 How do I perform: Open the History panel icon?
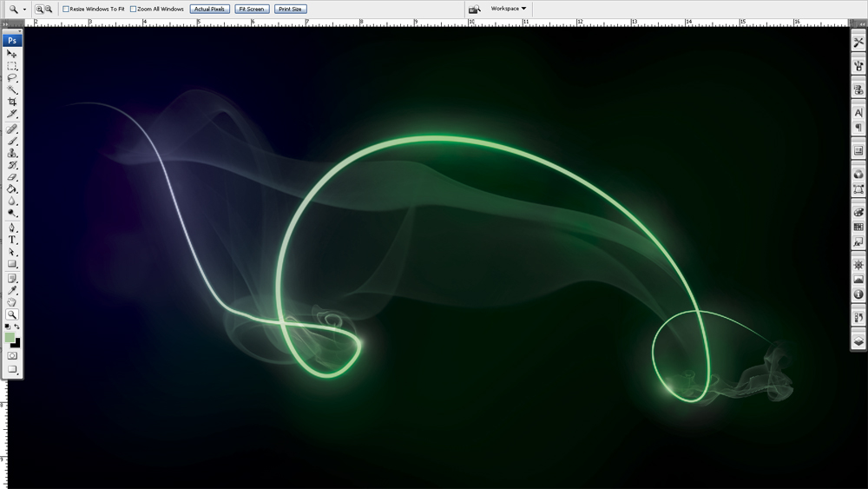tap(858, 318)
